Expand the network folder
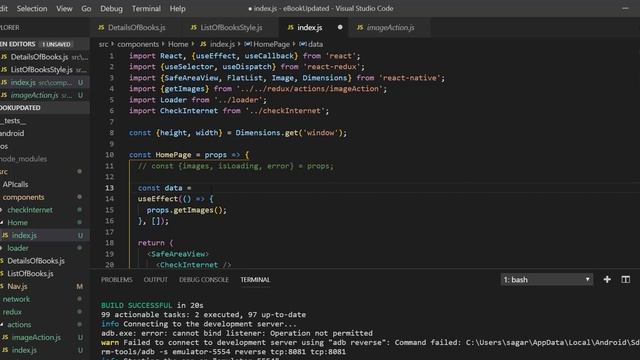The image size is (640, 360). pos(44,299)
